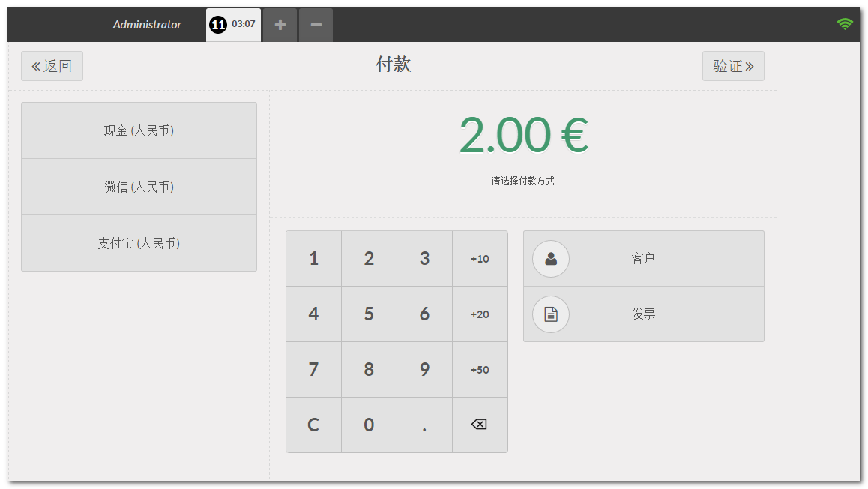Viewport: 868px width, 489px height.
Task: Choose 微信 (人民币) payment method
Action: click(139, 187)
